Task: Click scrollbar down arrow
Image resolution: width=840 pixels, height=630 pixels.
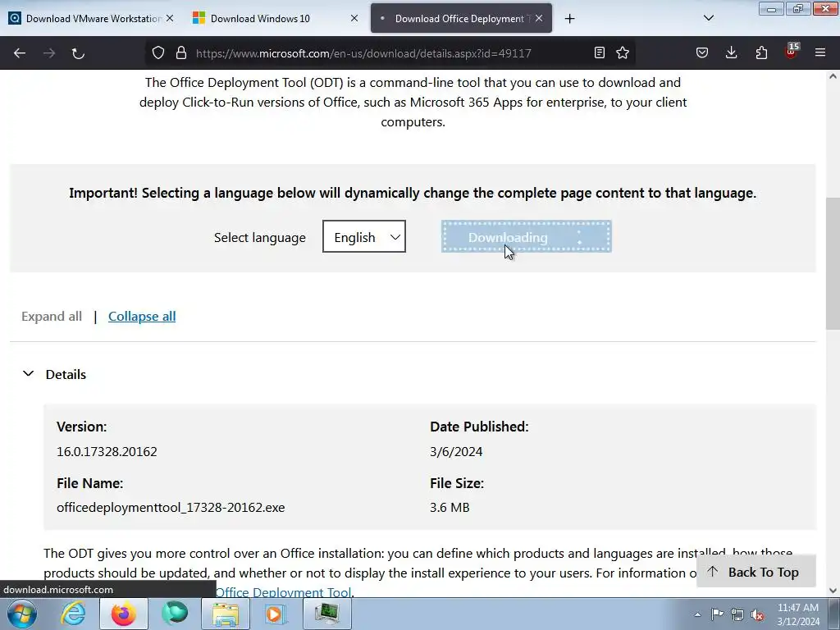Action: point(833,591)
